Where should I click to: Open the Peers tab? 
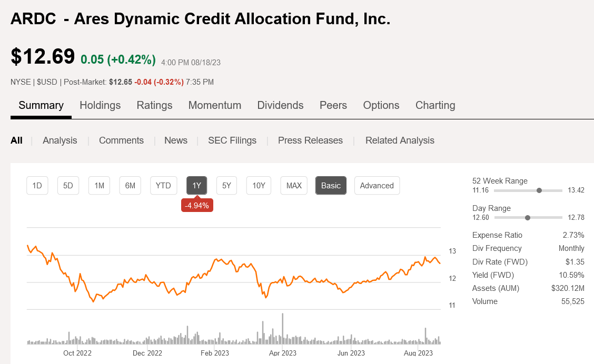point(333,105)
